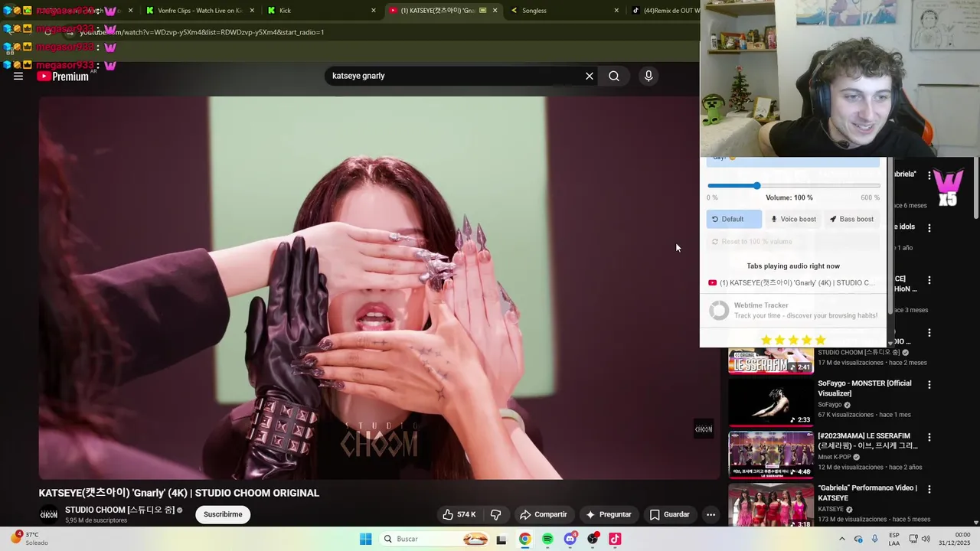980x551 pixels.
Task: Open the SoFaygo MONSTER video thumbnail
Action: [771, 403]
